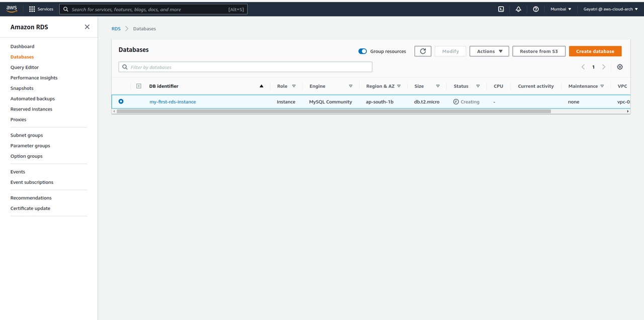Open Performance Insights

click(34, 78)
